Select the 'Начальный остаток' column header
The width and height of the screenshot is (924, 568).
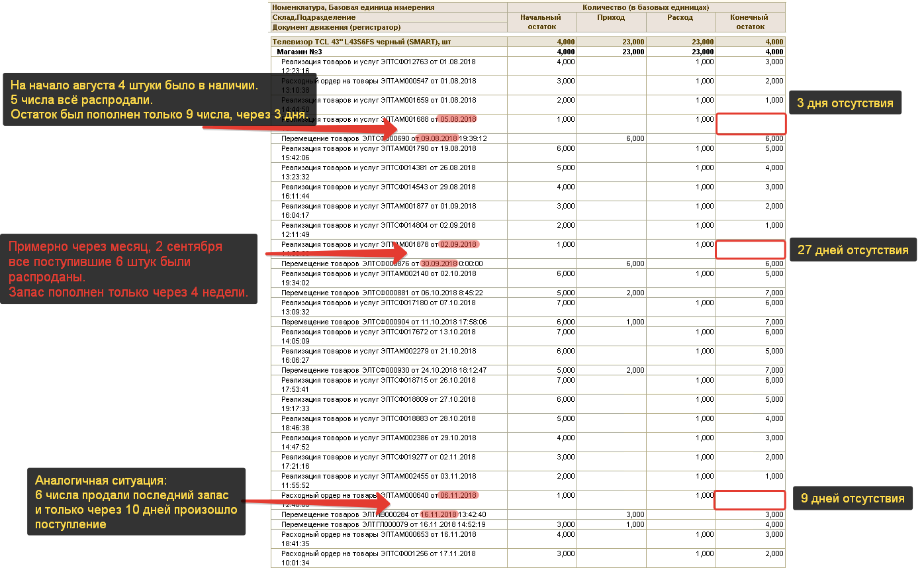[x=542, y=22]
